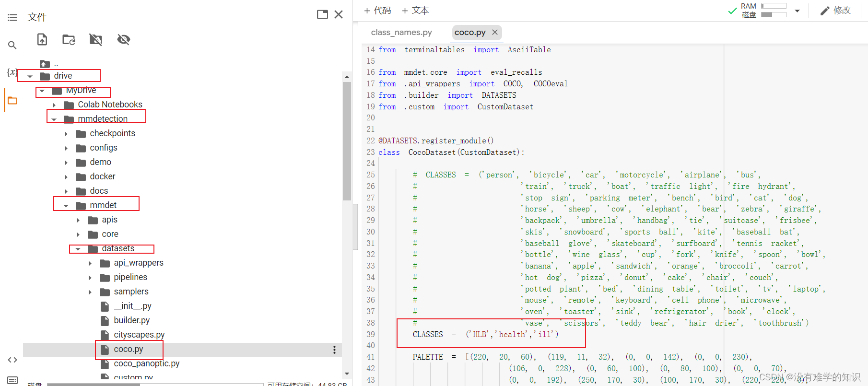Open the three-dot menu for coco.py
Viewport: 868px width, 386px height.
pos(334,350)
